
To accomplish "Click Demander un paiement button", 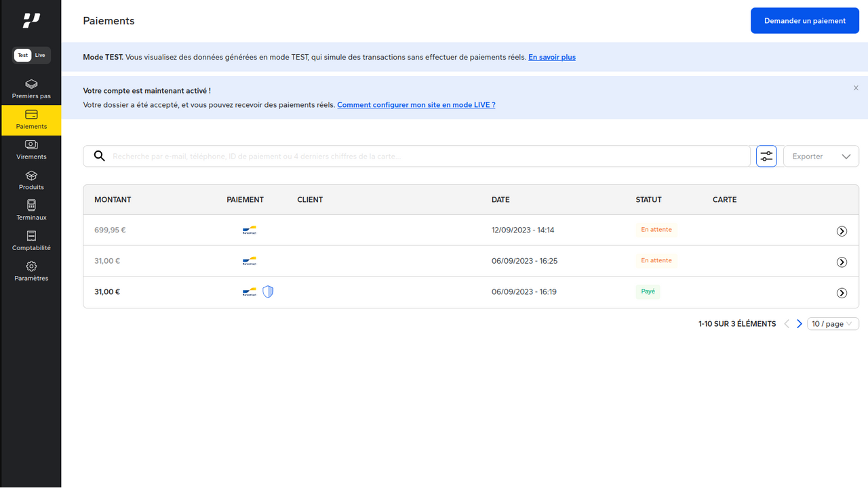I will pyautogui.click(x=805, y=21).
